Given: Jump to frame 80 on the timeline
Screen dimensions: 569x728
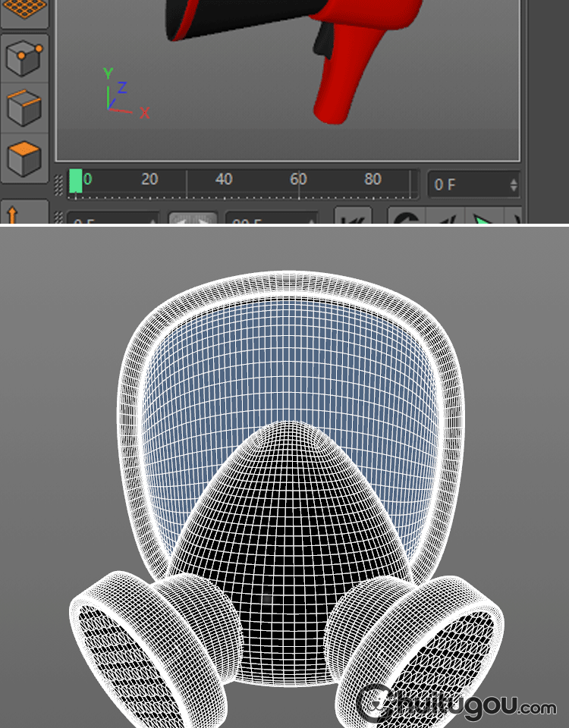Looking at the screenshot, I should click(x=373, y=179).
